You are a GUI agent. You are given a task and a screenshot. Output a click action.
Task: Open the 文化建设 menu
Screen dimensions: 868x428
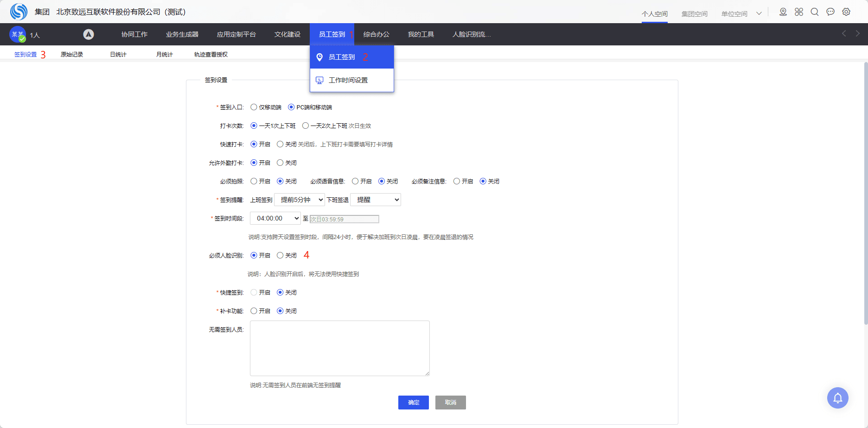tap(287, 34)
